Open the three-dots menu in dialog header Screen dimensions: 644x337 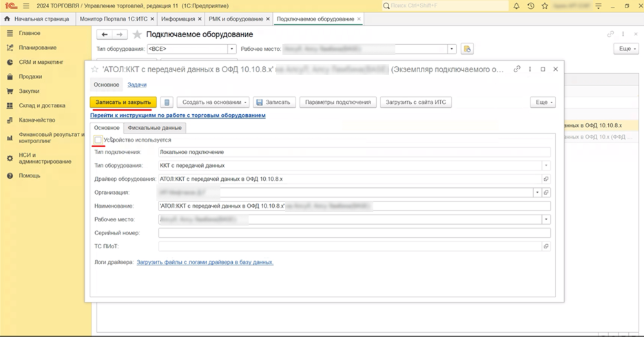pyautogui.click(x=530, y=69)
